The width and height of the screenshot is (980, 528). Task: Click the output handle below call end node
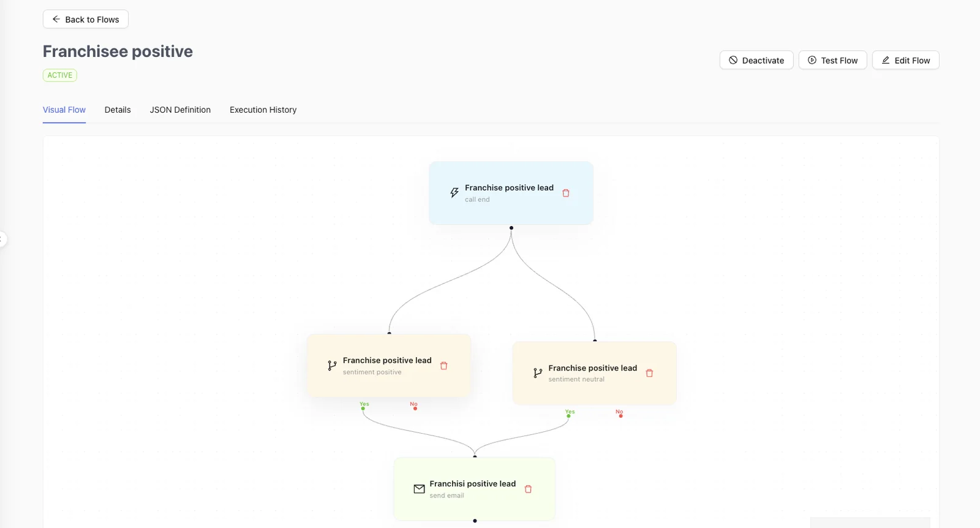[511, 228]
